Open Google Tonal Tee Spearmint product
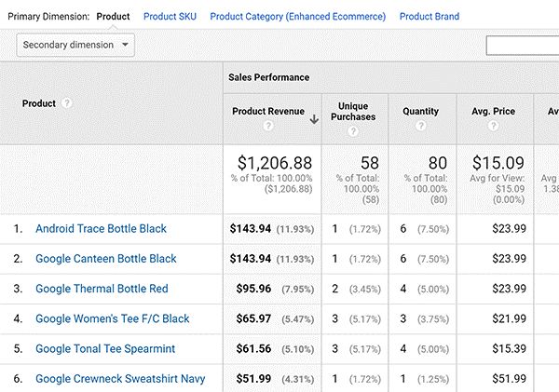 click(105, 348)
